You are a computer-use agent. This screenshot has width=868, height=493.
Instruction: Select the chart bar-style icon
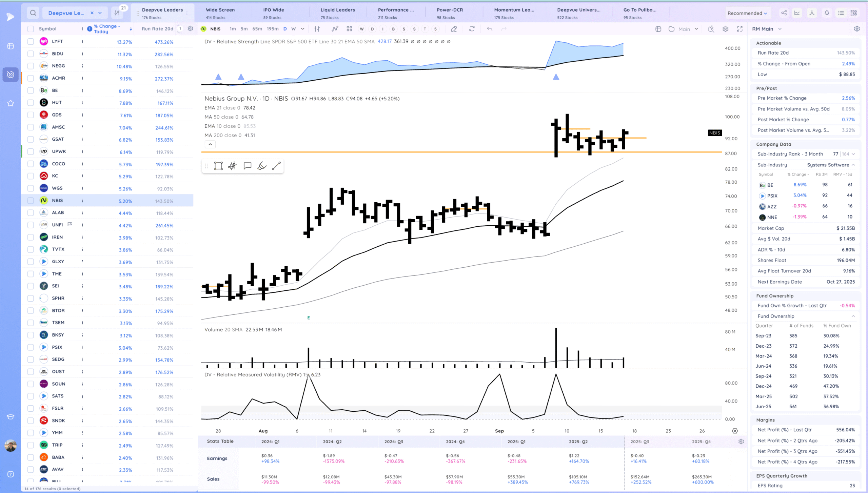tap(317, 29)
